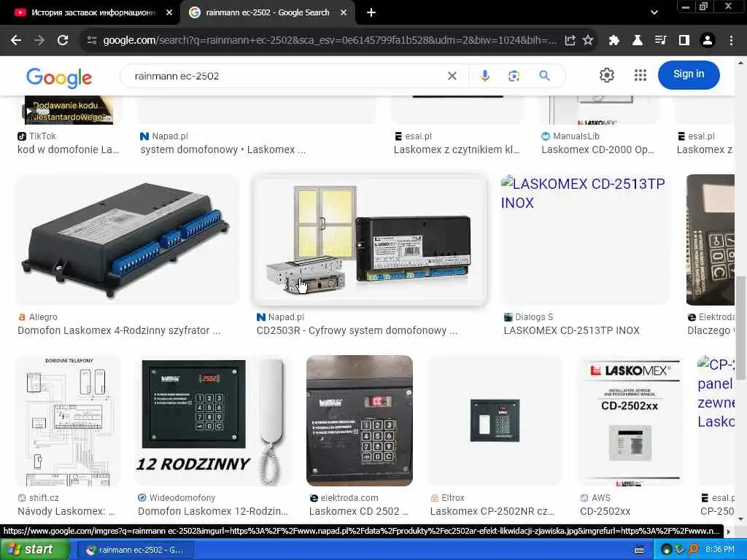The image size is (747, 560).
Task: Close the rainmann ec-2502 Google Search tab
Action: pyautogui.click(x=344, y=13)
